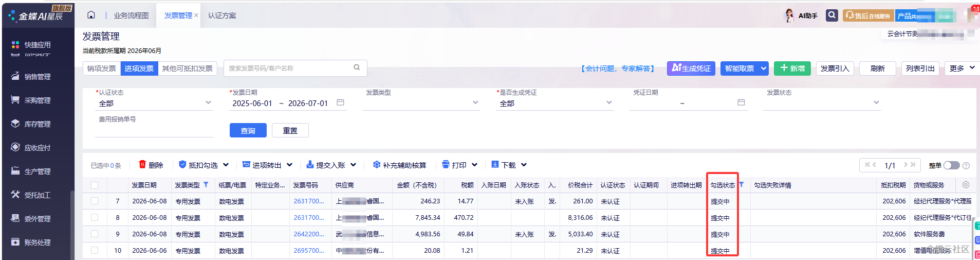
Task: Open 会计问题，专家解答 link
Action: (618, 68)
